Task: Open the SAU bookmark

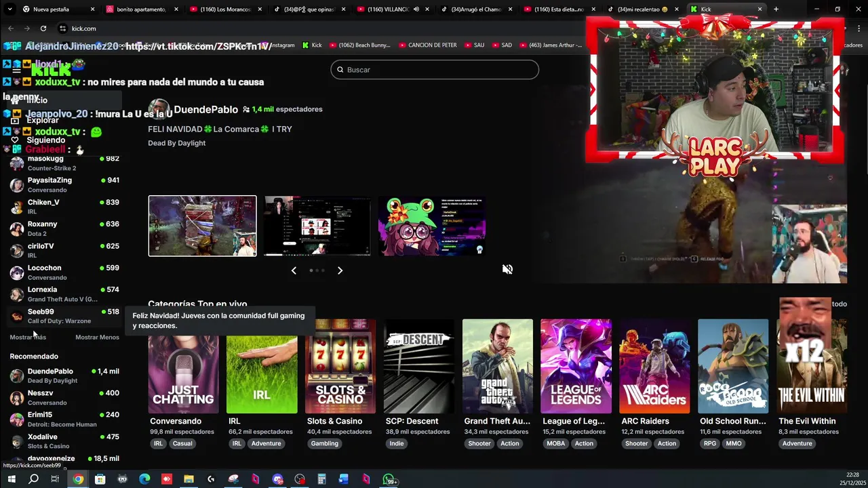Action: coord(474,45)
